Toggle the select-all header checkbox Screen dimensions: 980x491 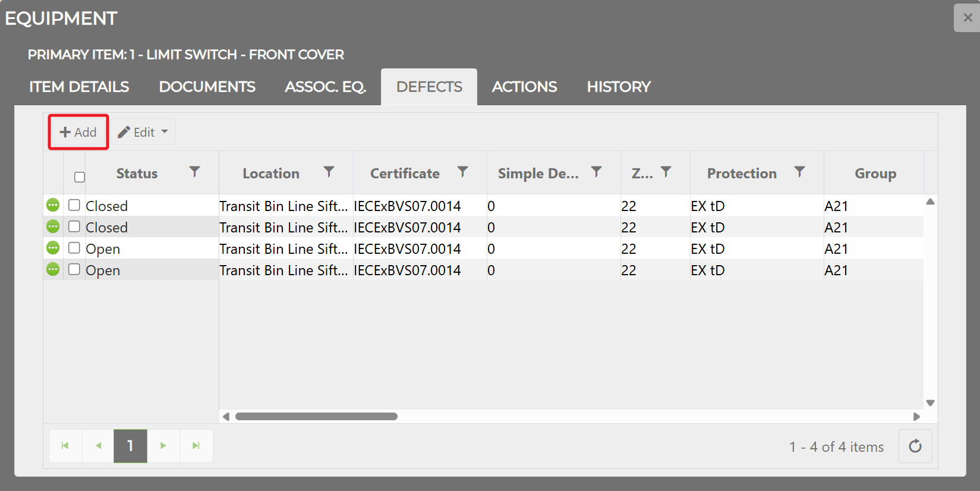point(80,177)
